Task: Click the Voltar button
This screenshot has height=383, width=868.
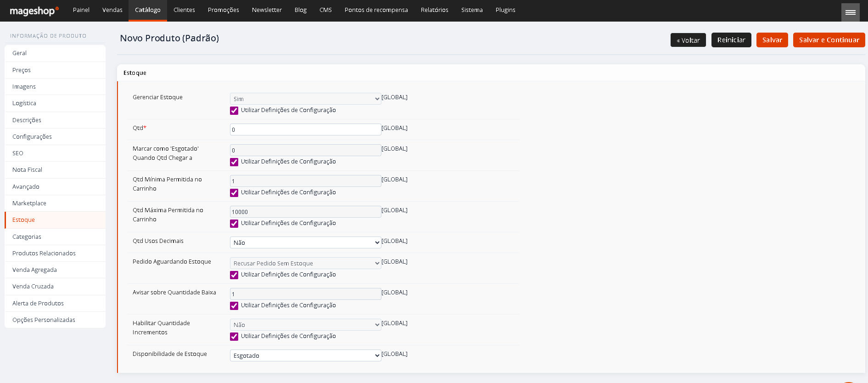Action: (688, 40)
